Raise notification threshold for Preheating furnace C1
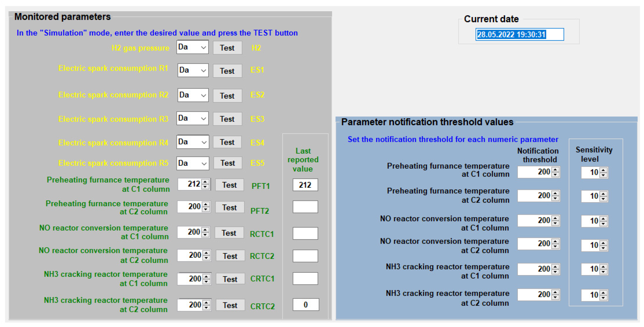The width and height of the screenshot is (644, 327). coord(556,170)
